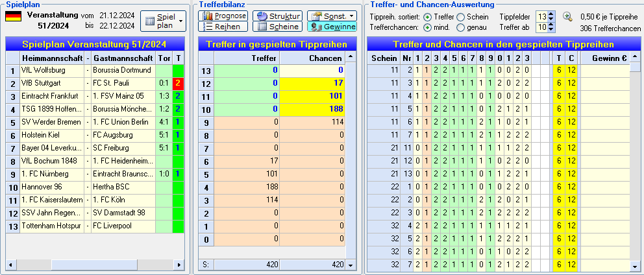This screenshot has width=644, height=275.
Task: Click the 114 Chancen value in row 9
Action: click(312, 122)
